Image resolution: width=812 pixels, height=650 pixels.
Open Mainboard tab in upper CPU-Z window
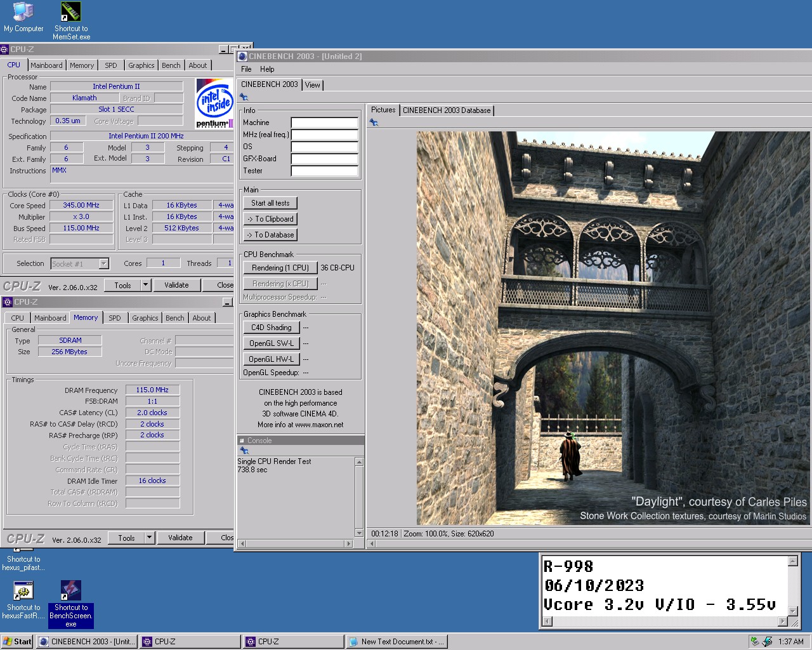tap(46, 65)
